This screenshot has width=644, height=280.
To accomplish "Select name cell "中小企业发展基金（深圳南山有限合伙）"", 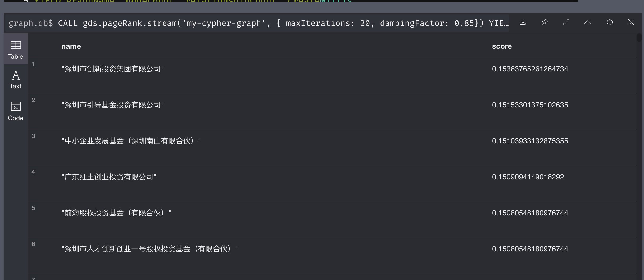I will (x=131, y=141).
